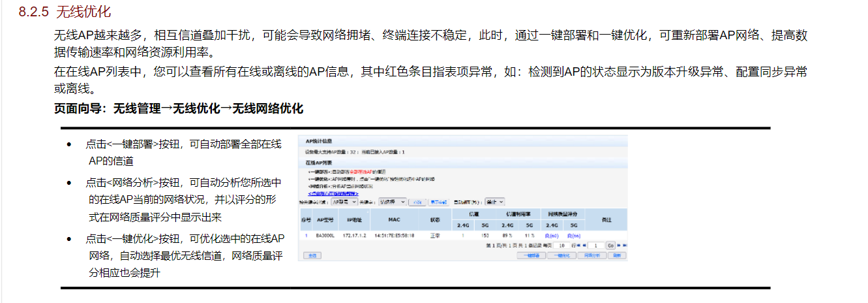The height and width of the screenshot is (303, 868).
Task: Click the 一键优化 button
Action: [x=562, y=255]
